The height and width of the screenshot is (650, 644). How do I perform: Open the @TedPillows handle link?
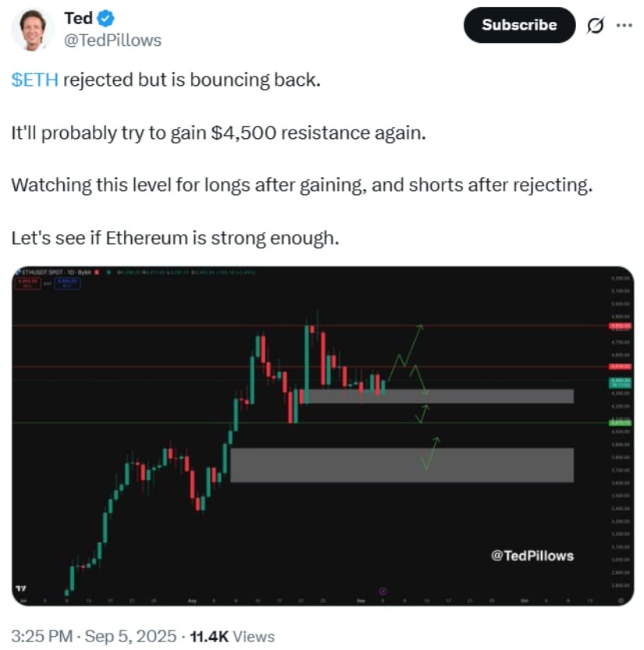pos(112,41)
